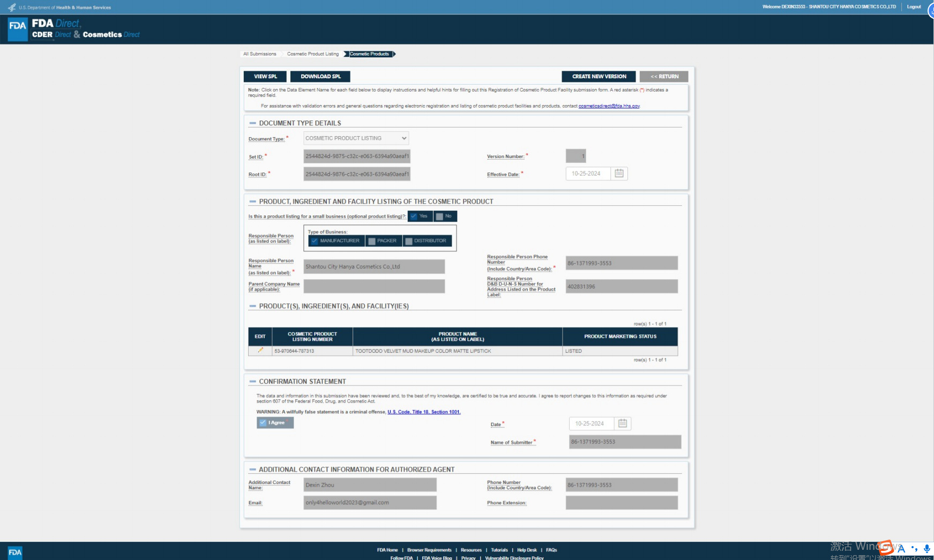Open the FDA Home footer link
Image resolution: width=934 pixels, height=560 pixels.
point(387,550)
